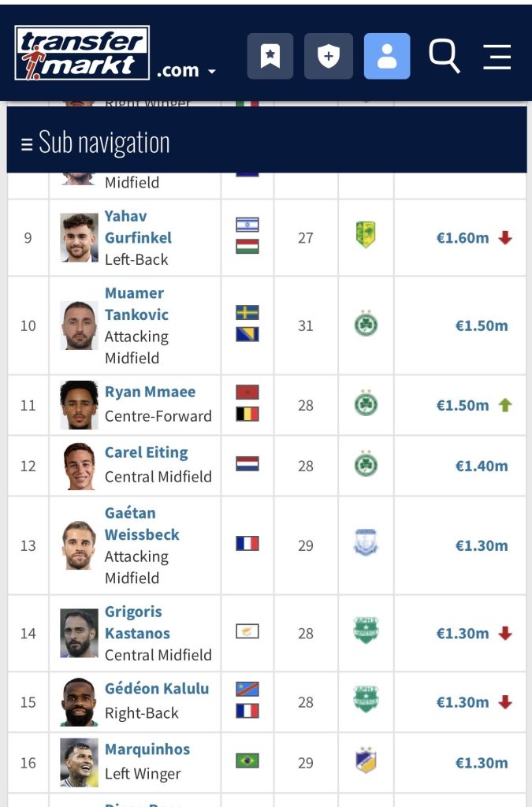The image size is (532, 807).
Task: Click Carel Eiting's club crest icon
Action: point(366,466)
